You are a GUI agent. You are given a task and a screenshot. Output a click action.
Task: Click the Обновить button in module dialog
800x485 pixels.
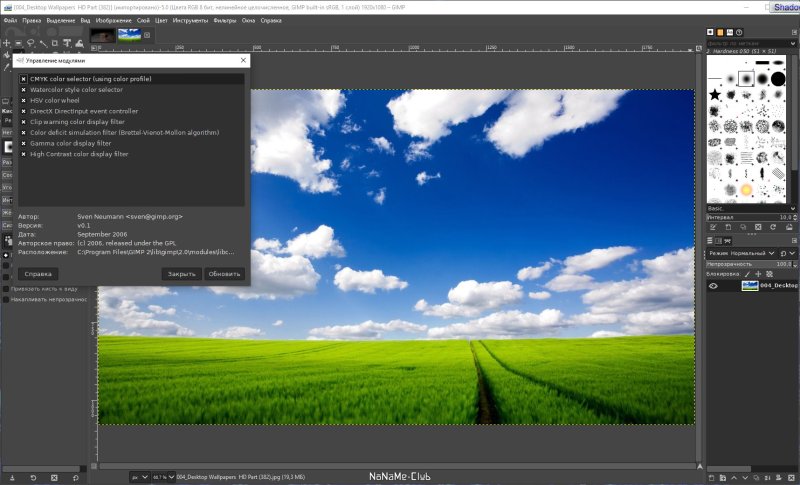click(224, 274)
